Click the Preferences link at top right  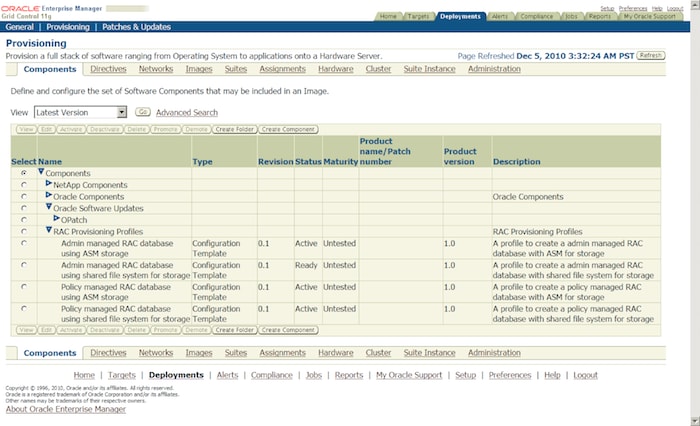(x=633, y=8)
